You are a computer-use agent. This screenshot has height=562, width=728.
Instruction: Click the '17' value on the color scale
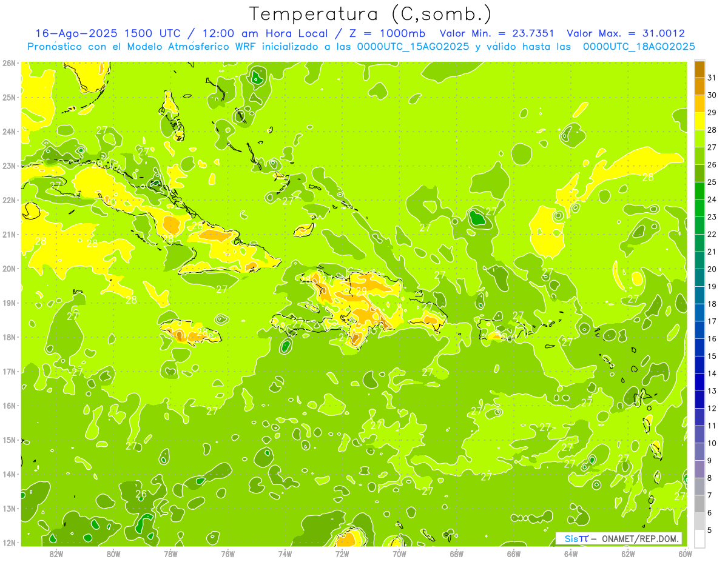click(x=712, y=321)
